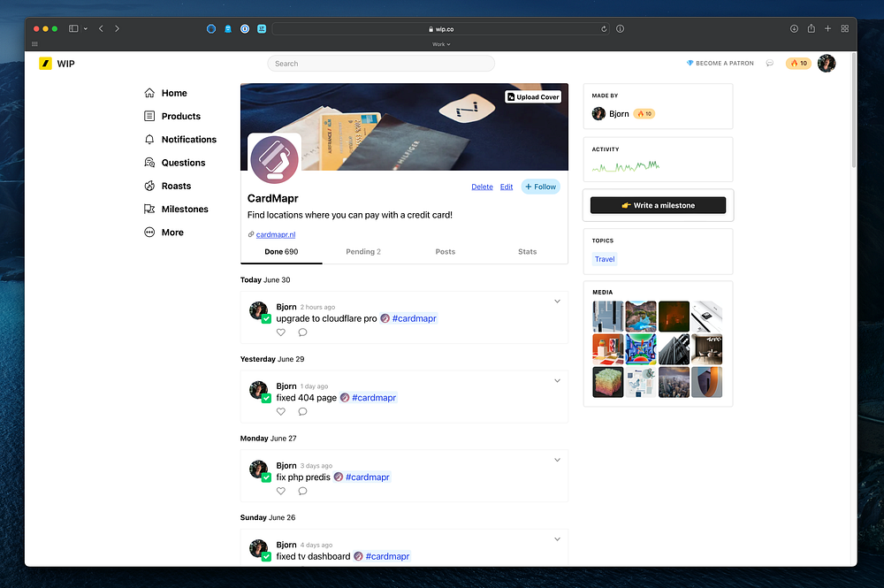884x588 pixels.
Task: Like the fix php predis todo
Action: 281,491
